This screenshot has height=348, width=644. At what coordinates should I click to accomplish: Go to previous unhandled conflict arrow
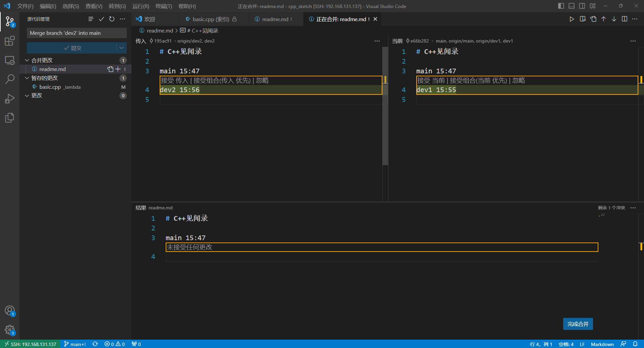click(x=603, y=19)
